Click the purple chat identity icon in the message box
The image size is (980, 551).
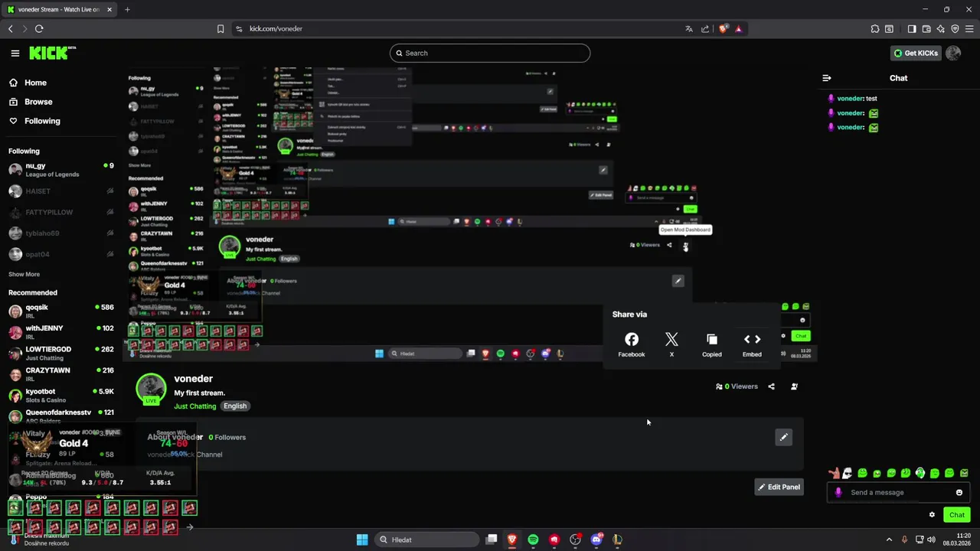coord(838,492)
